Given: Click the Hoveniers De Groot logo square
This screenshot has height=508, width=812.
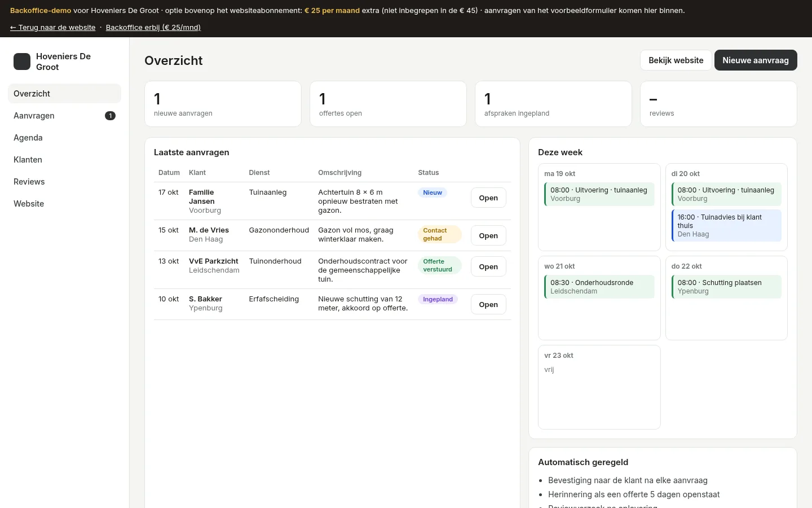Looking at the screenshot, I should (22, 62).
